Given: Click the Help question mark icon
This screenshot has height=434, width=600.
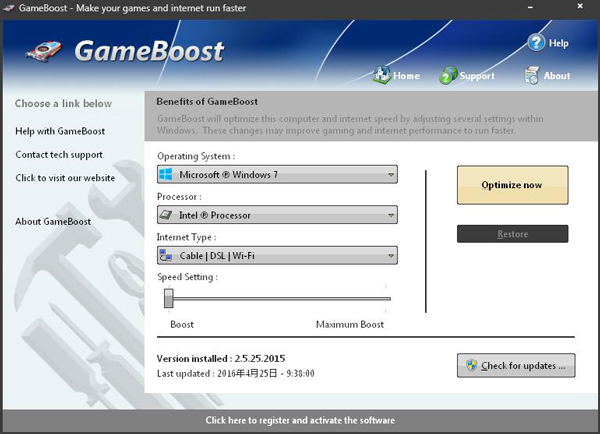Looking at the screenshot, I should pos(536,42).
